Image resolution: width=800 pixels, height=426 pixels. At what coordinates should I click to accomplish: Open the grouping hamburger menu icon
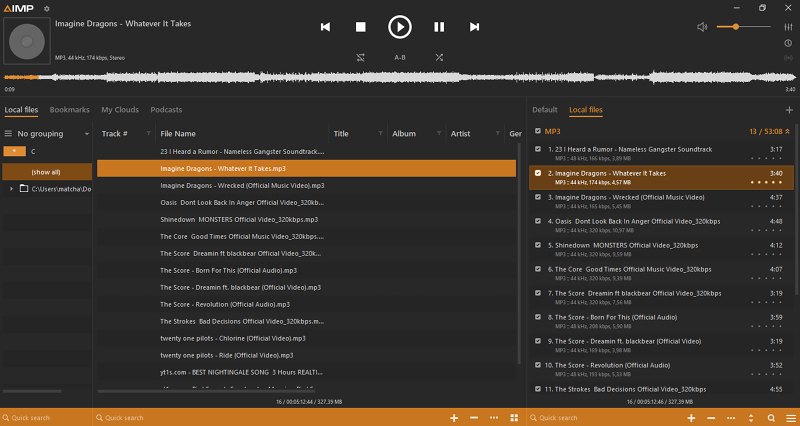coord(8,134)
